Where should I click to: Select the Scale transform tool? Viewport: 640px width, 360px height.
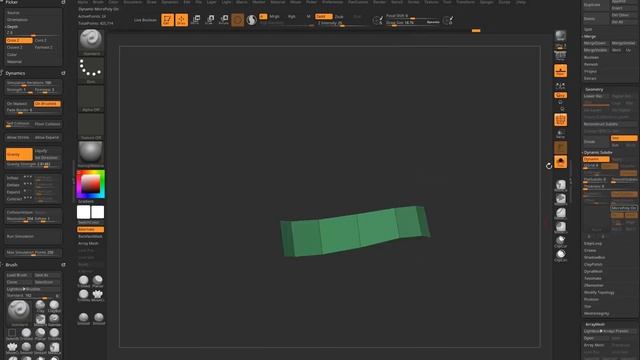[210, 20]
